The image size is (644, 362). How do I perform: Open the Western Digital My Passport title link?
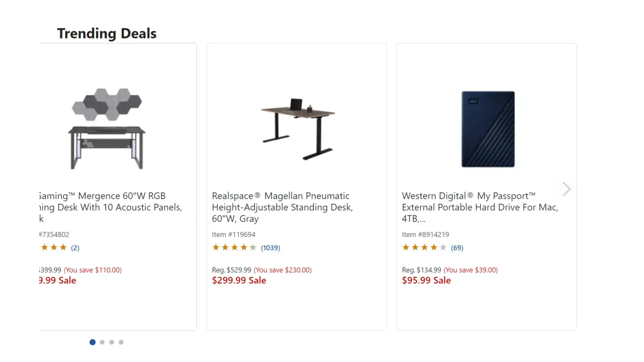[x=480, y=207]
